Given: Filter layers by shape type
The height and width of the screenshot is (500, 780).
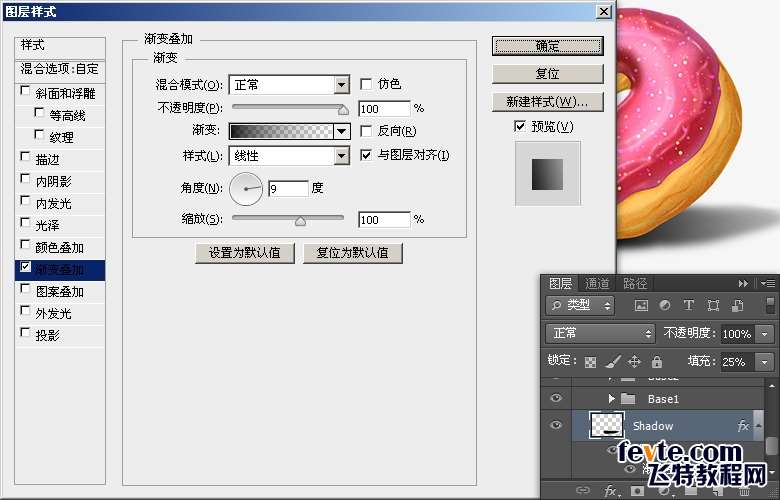Looking at the screenshot, I should [713, 305].
